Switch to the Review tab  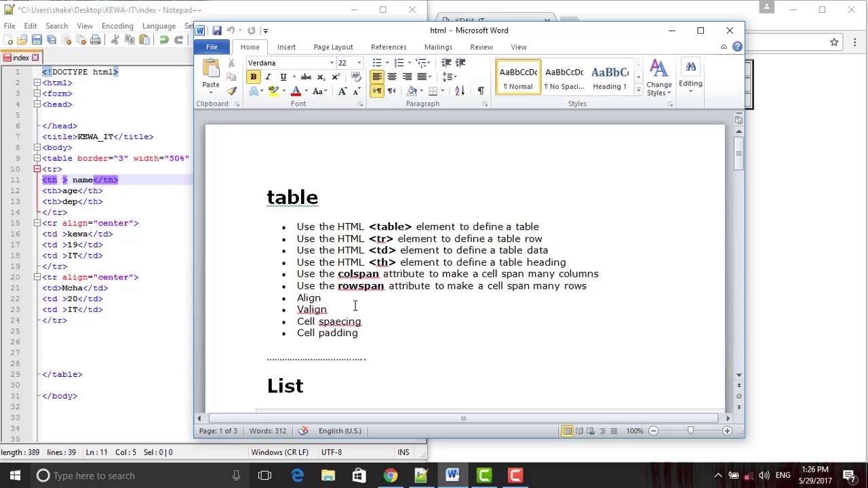pyautogui.click(x=481, y=47)
